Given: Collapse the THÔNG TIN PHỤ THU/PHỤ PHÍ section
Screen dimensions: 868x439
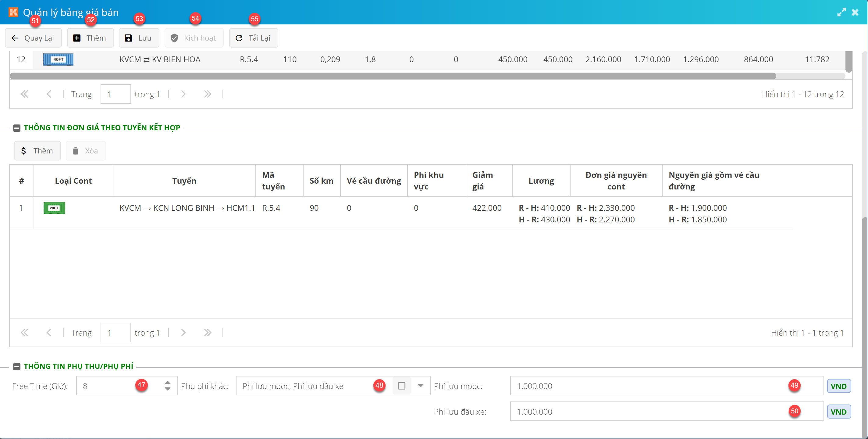Looking at the screenshot, I should pos(16,366).
